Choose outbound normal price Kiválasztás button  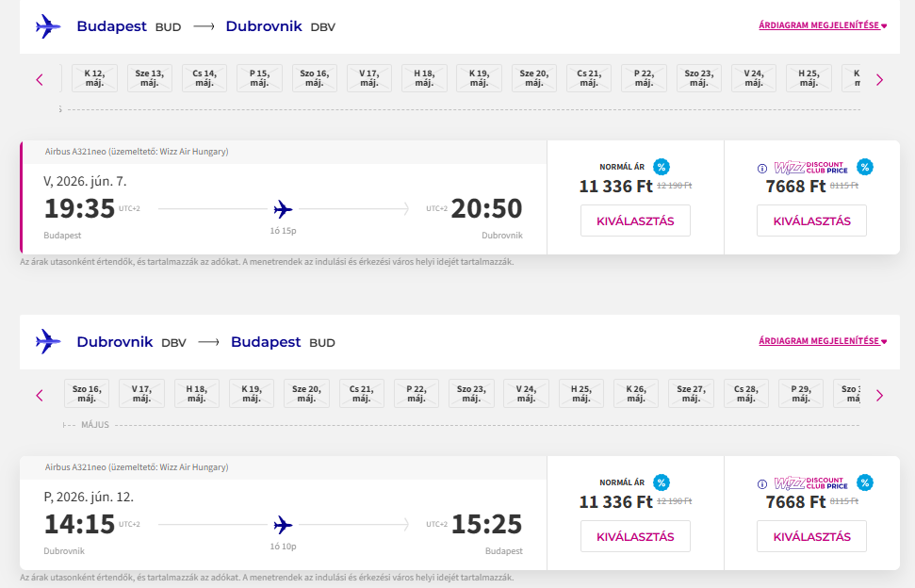(x=635, y=221)
